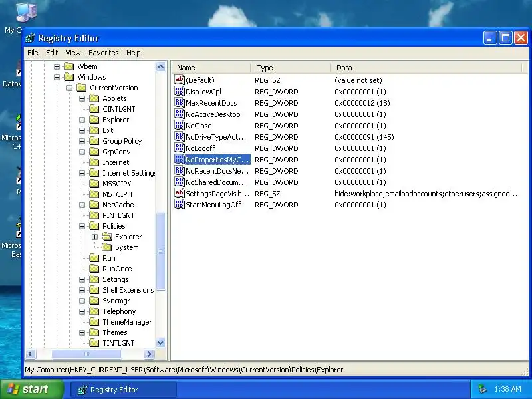The width and height of the screenshot is (532, 399).
Task: Click the DWORD icon beside NoActiveDesktop
Action: click(179, 114)
